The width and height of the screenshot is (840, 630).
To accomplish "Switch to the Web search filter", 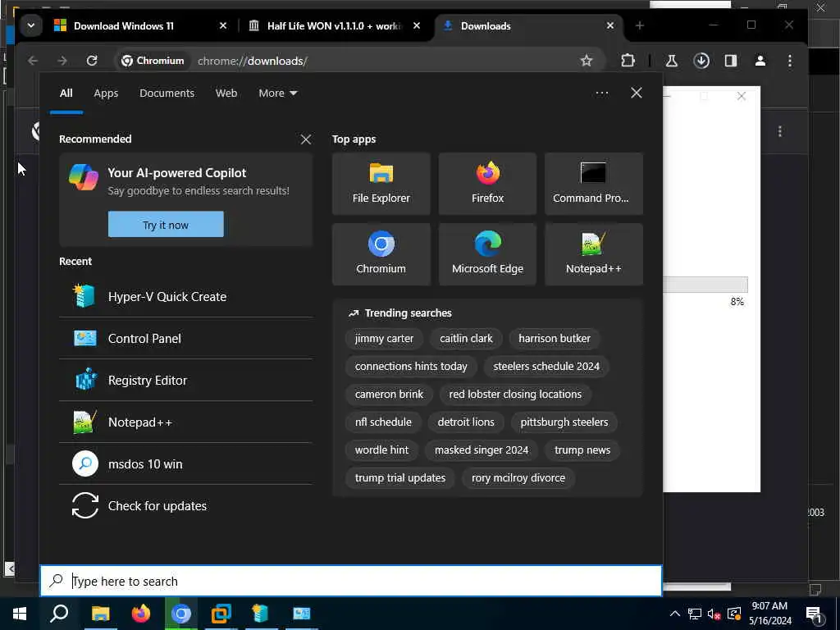I will [x=226, y=94].
